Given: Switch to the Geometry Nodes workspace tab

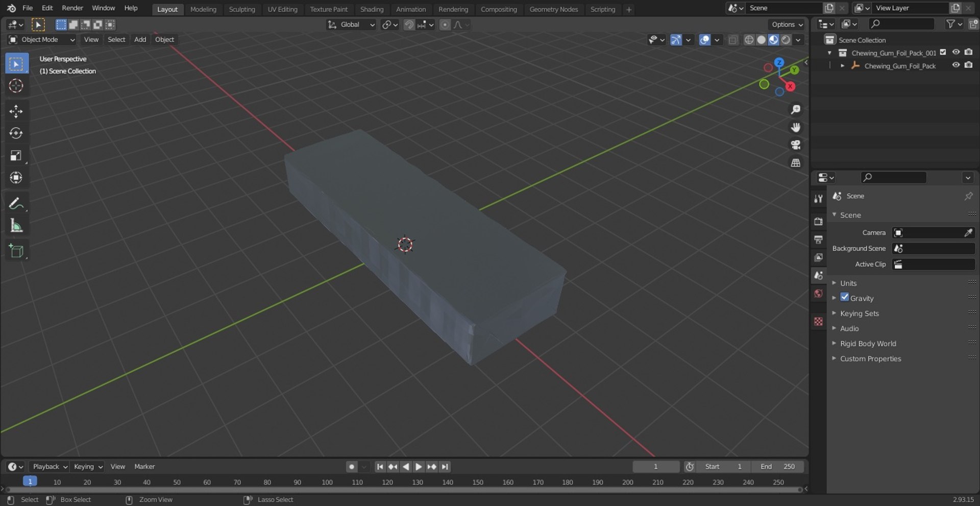Looking at the screenshot, I should point(554,9).
